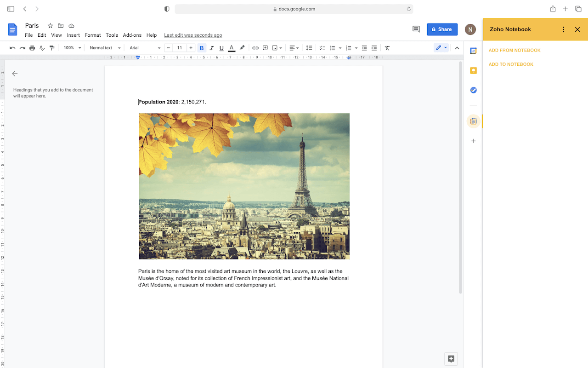This screenshot has height=368, width=588.
Task: Open the Format menu
Action: pos(92,35)
